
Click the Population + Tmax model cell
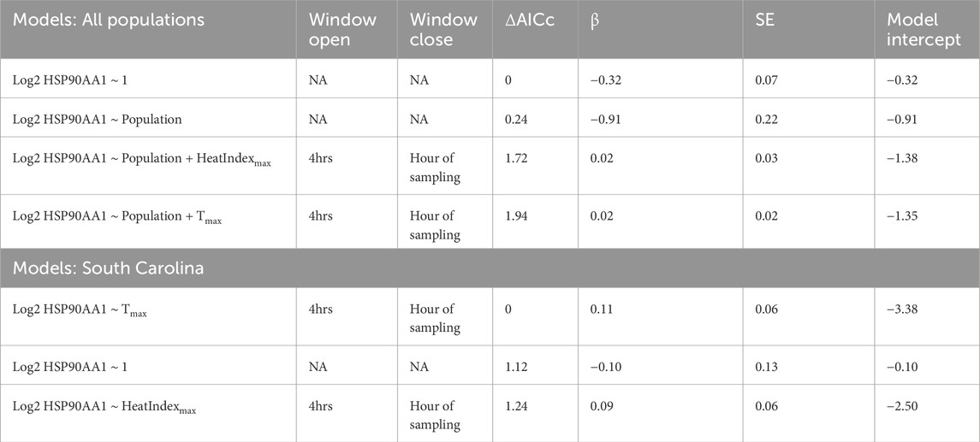pyautogui.click(x=148, y=221)
